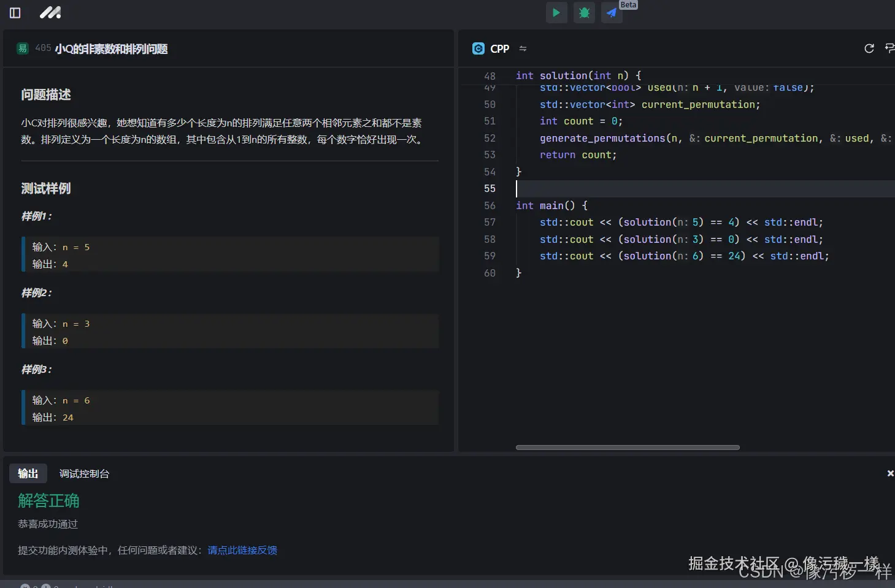
Task: Click the Beta badge near submit
Action: [628, 5]
